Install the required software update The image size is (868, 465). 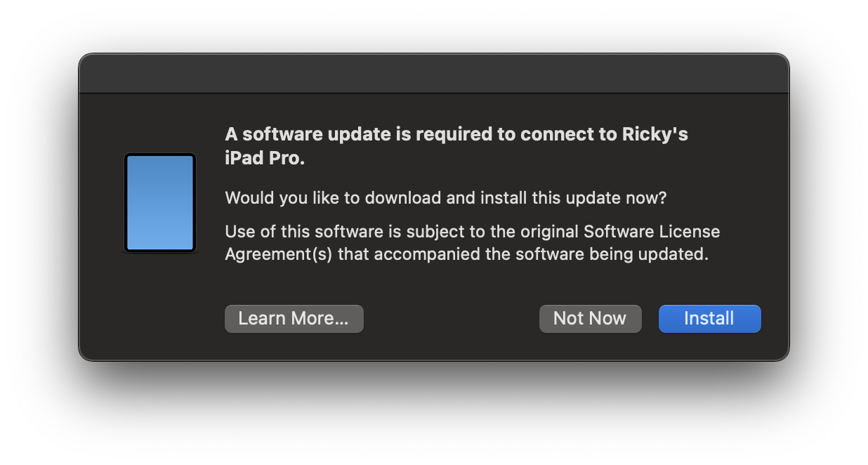pos(709,318)
